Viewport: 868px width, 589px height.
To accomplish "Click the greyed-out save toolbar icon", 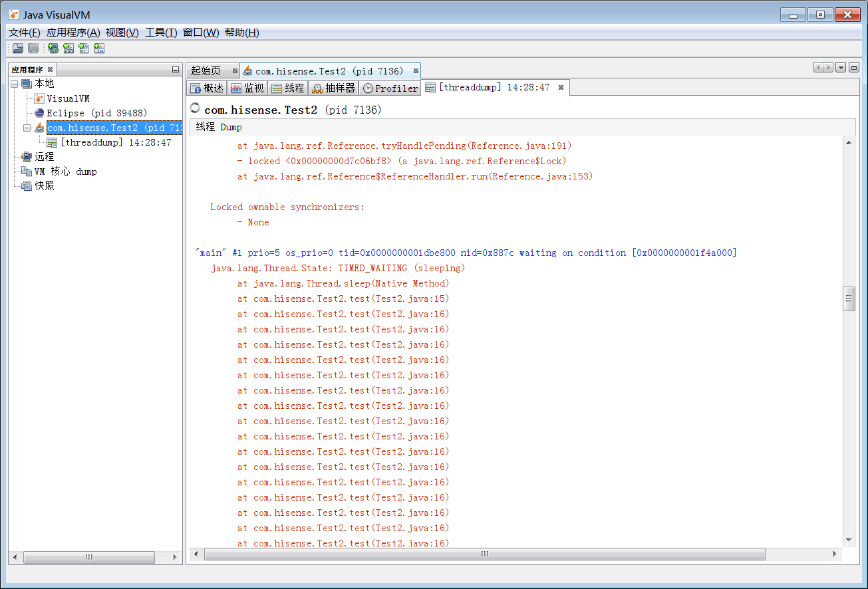I will click(x=33, y=48).
